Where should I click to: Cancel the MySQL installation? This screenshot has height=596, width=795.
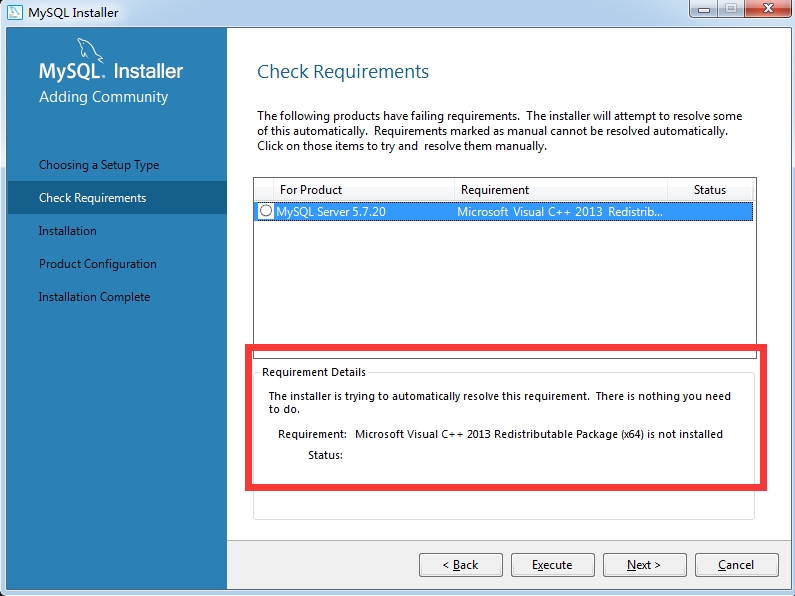pyautogui.click(x=736, y=565)
